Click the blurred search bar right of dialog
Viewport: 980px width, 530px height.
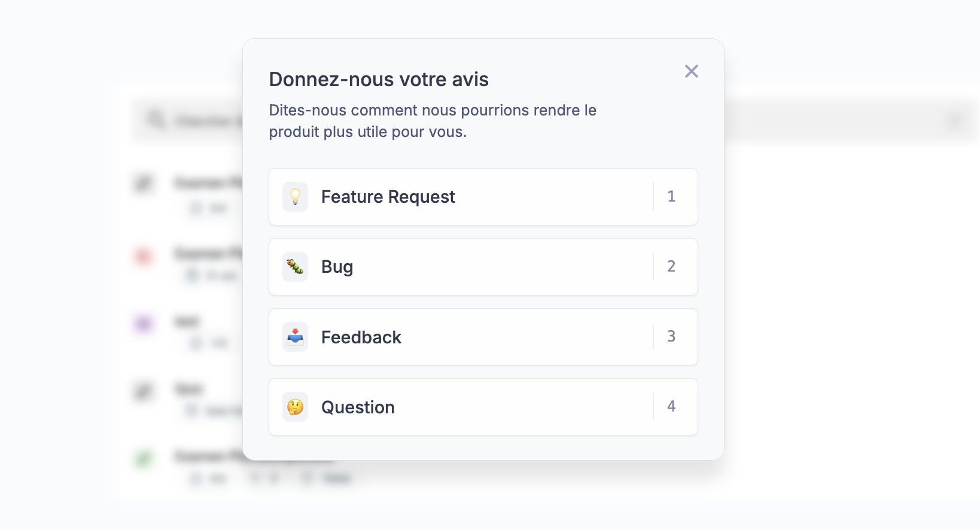point(838,121)
